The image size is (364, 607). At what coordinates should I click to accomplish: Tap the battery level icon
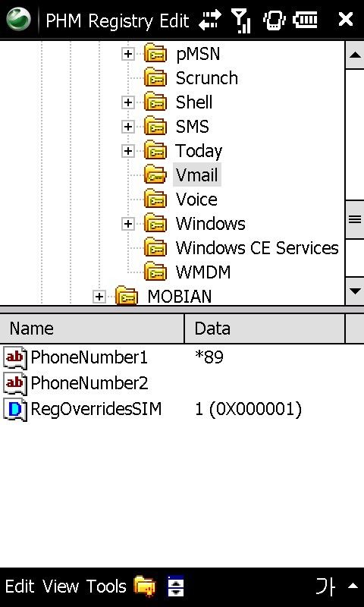[305, 20]
